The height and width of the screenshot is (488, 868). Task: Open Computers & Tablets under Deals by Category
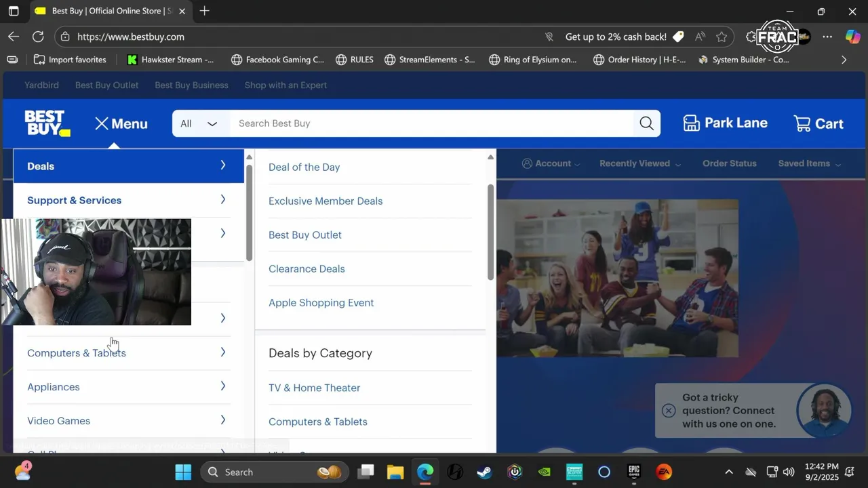[317, 422]
